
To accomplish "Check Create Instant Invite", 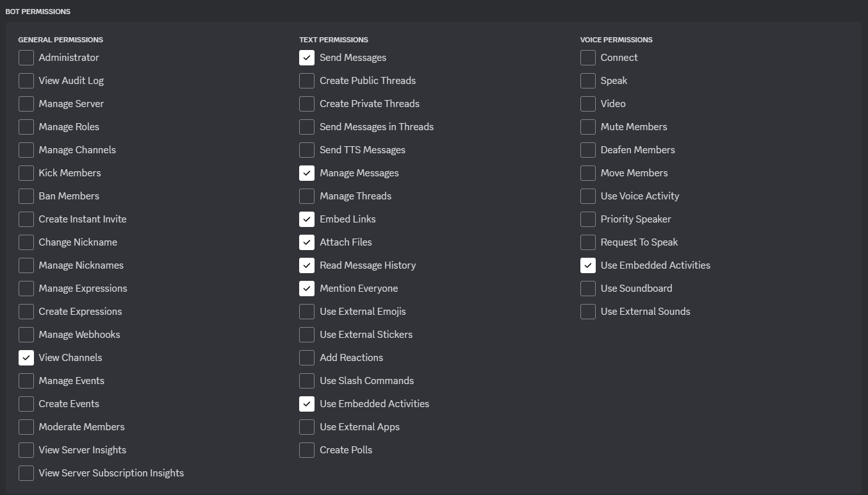I will (26, 219).
